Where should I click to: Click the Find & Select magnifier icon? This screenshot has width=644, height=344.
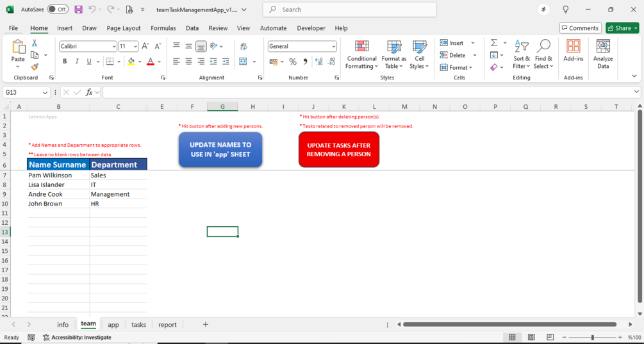click(x=543, y=54)
